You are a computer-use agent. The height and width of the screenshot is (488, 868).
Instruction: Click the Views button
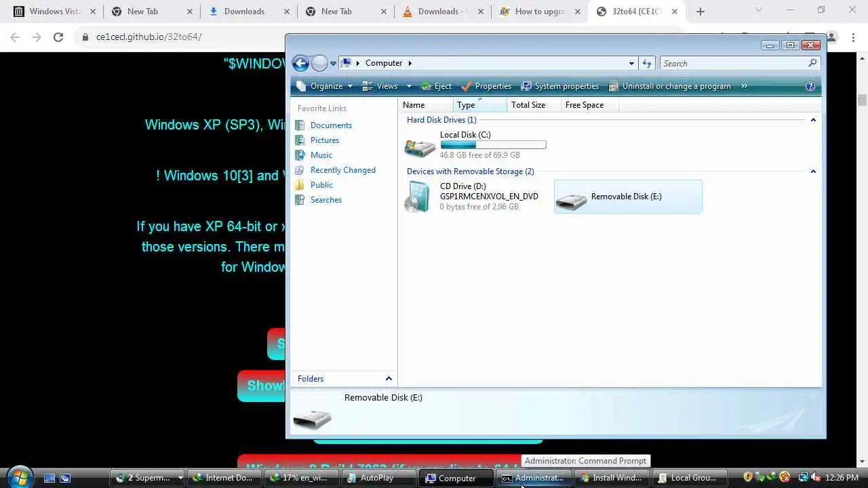pyautogui.click(x=380, y=86)
